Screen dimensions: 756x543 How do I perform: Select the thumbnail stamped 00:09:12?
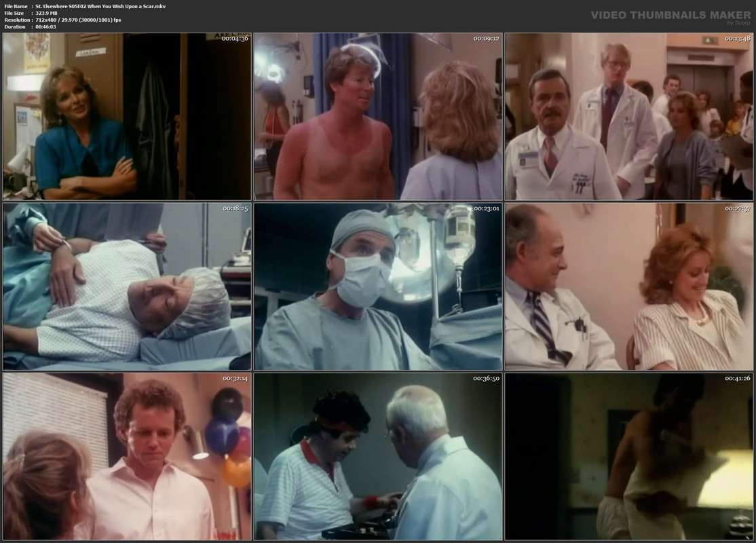point(378,117)
